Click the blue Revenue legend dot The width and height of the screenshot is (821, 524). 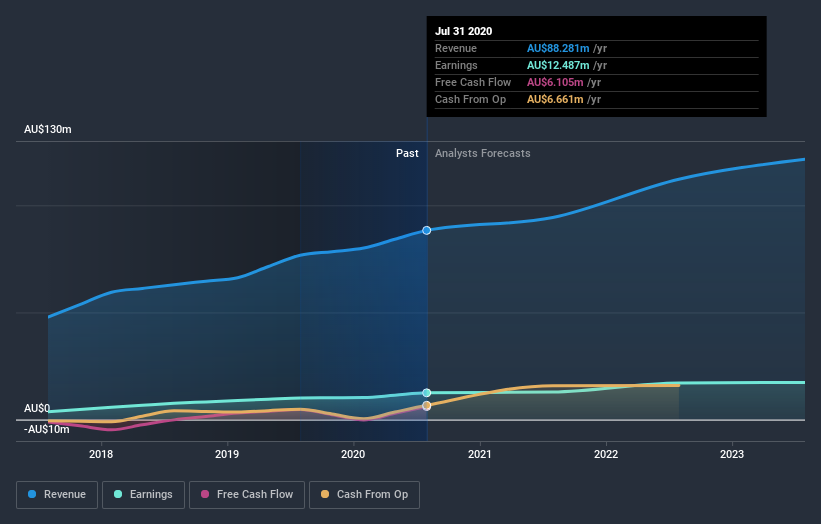point(32,494)
